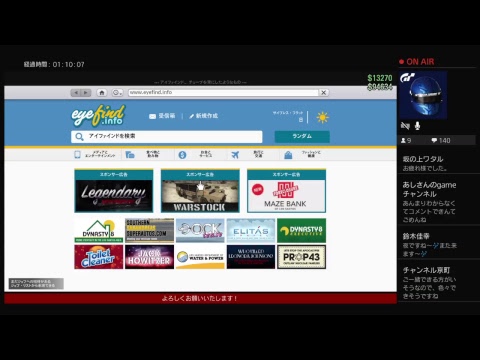Click the www.eyefind.info address bar

coord(223,92)
